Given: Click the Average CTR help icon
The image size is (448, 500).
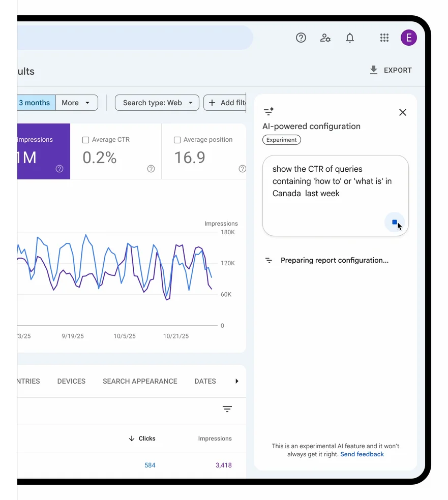Looking at the screenshot, I should pyautogui.click(x=151, y=169).
